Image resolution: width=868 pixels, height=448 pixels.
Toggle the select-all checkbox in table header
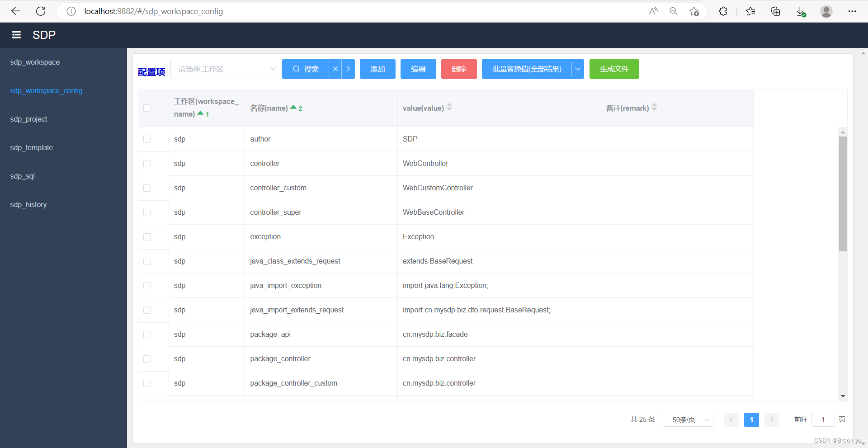pyautogui.click(x=147, y=108)
